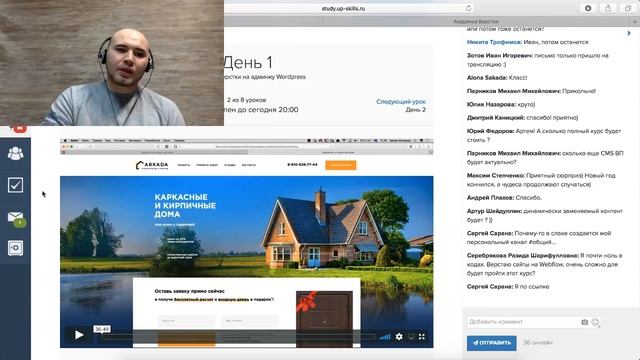Click the День 2 link
The width and height of the screenshot is (640, 360).
pyautogui.click(x=416, y=110)
